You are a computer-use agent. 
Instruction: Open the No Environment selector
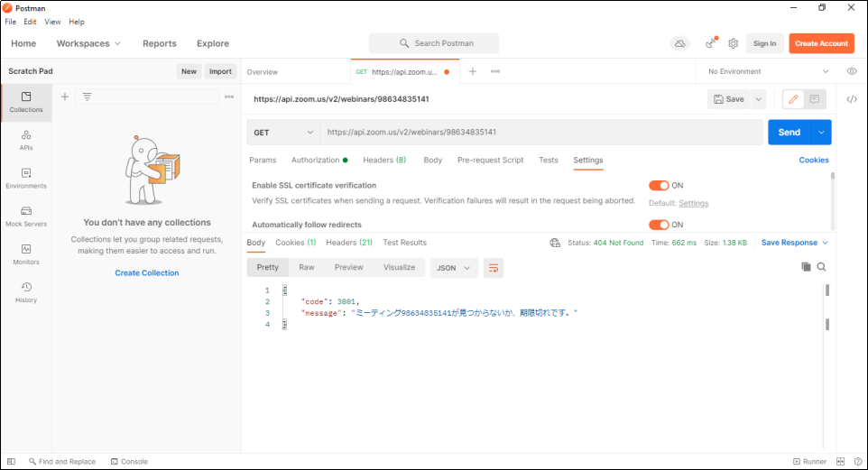769,71
